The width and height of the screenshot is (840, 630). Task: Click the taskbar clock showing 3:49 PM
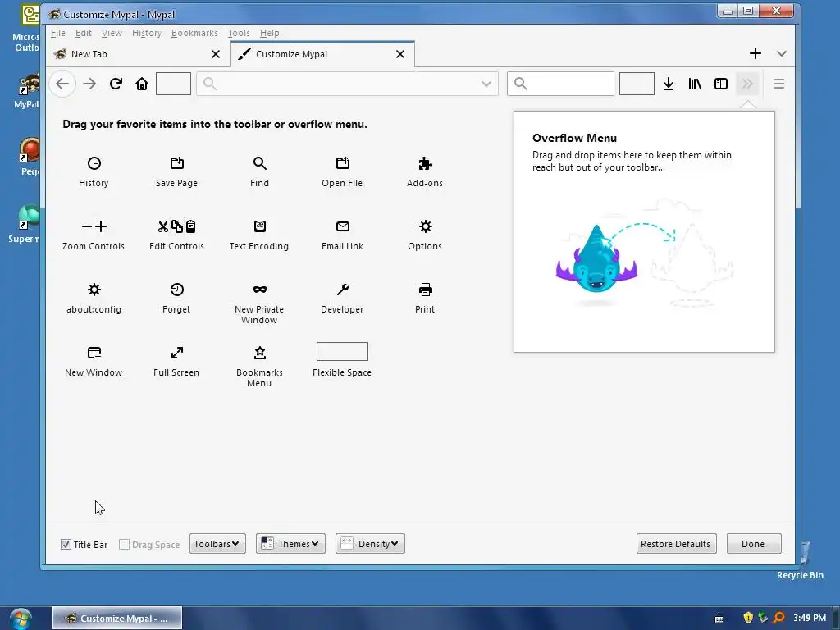pyautogui.click(x=810, y=618)
